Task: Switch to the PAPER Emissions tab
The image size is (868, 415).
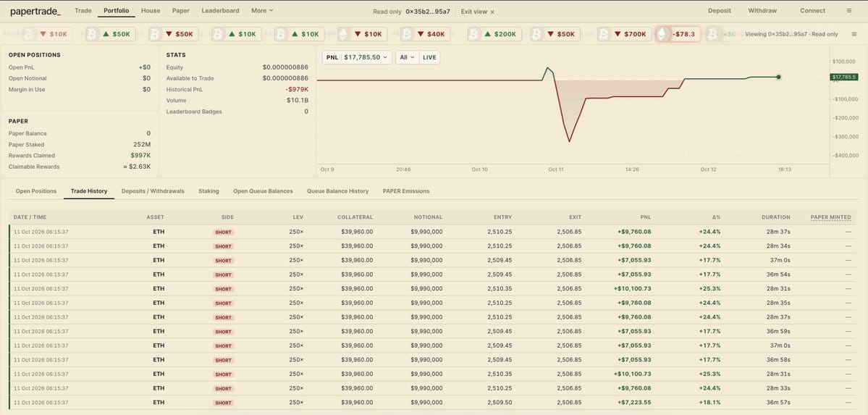Action: 406,191
